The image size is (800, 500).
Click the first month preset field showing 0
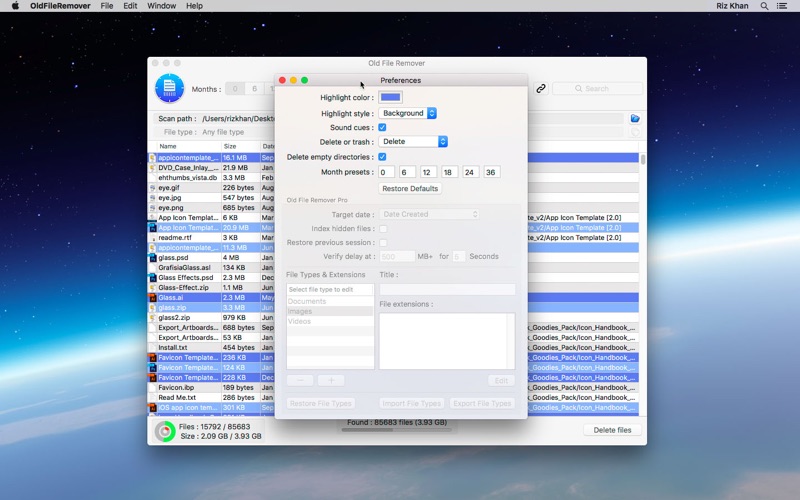tap(387, 172)
